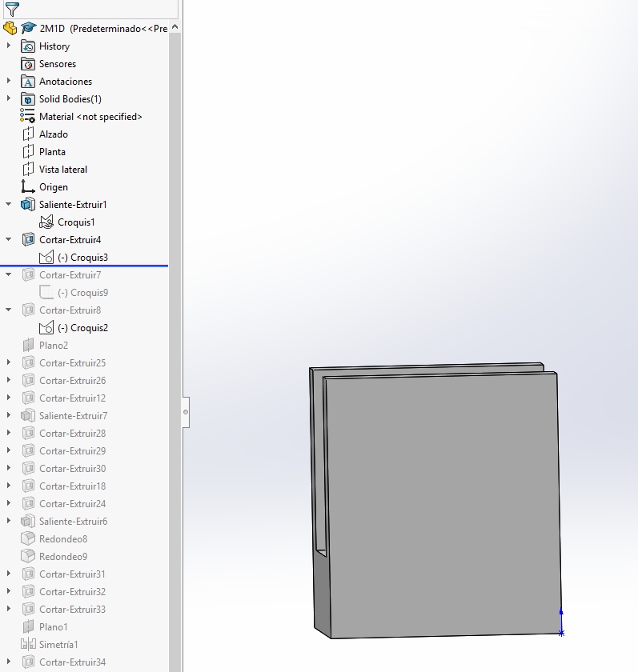Click the Croquis2 sketch icon
Viewport: 638px width, 672px height.
[x=46, y=327]
